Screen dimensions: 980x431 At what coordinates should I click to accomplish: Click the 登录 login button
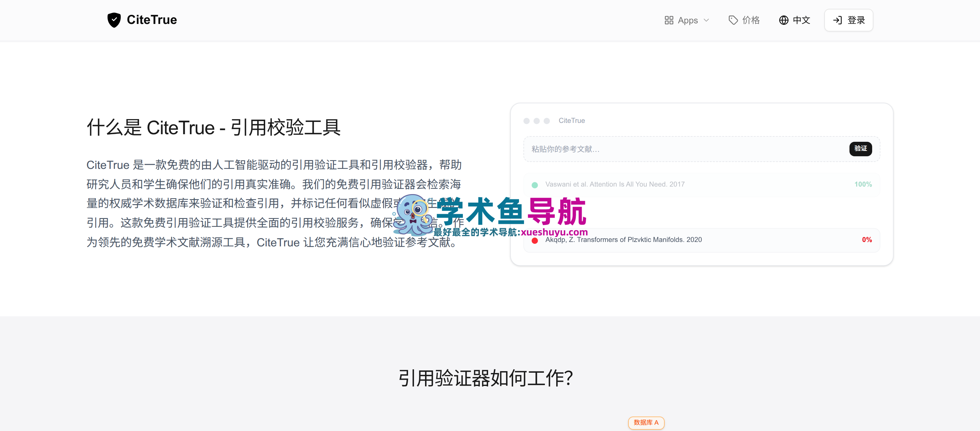(x=849, y=20)
